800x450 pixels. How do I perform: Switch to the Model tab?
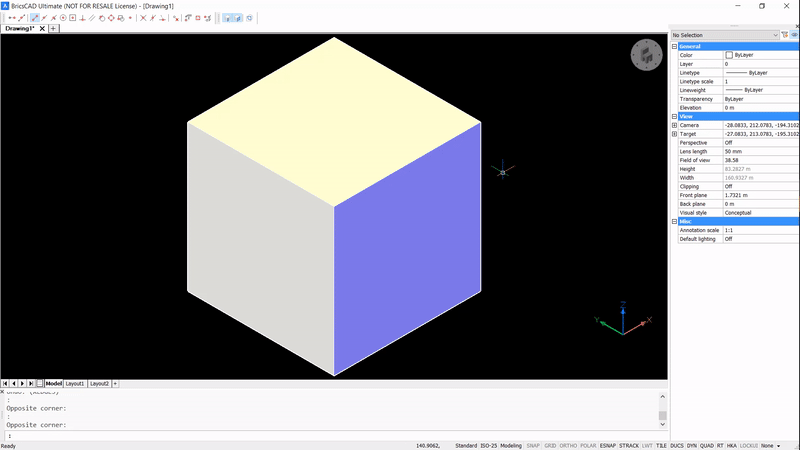click(54, 383)
